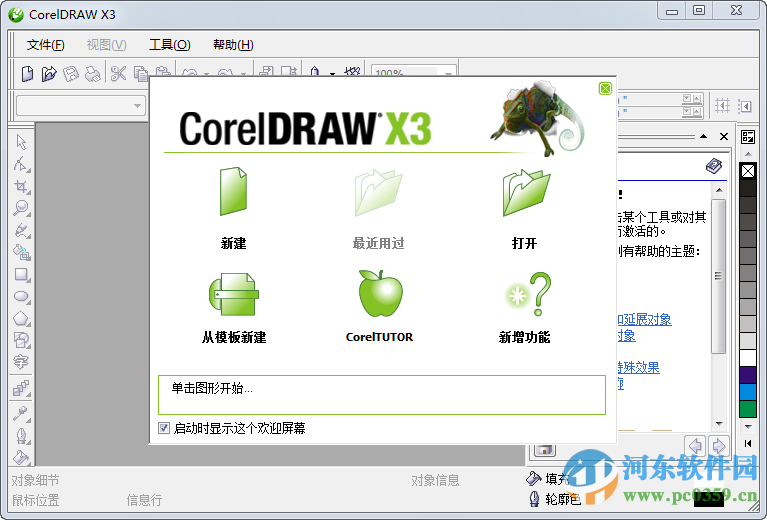The height and width of the screenshot is (520, 767).
Task: Select the Outline pen tool in toolbox
Action: (21, 435)
